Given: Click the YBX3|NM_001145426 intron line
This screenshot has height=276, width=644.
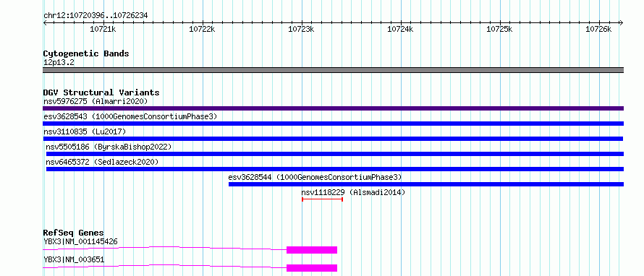Looking at the screenshot, I should [x=165, y=248].
